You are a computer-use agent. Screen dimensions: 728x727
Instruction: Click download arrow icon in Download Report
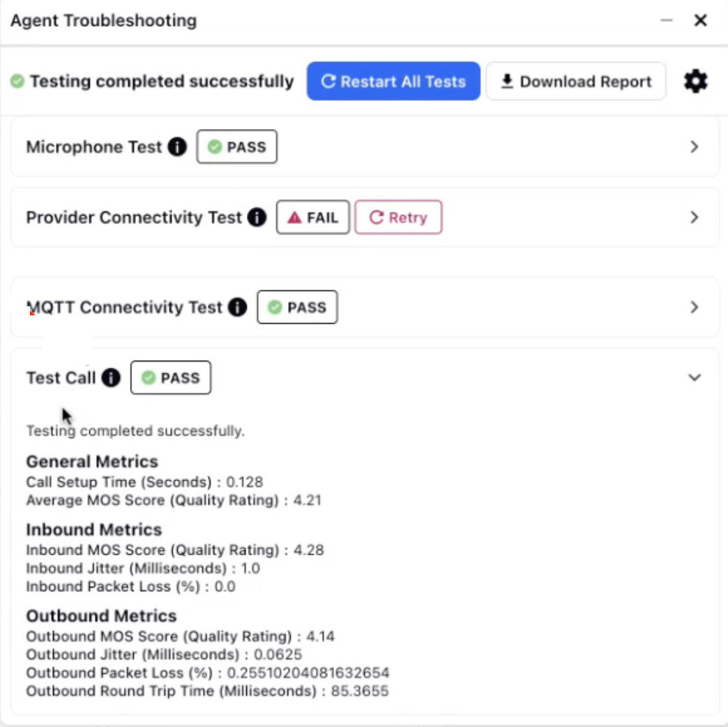pos(507,82)
